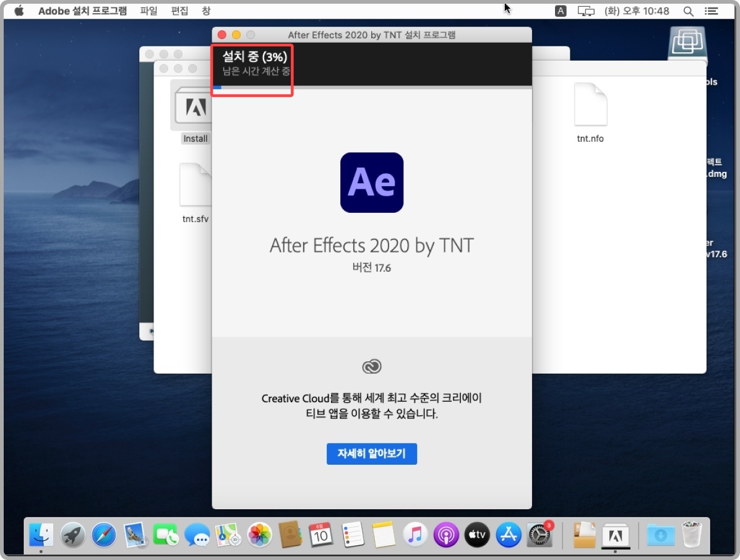Click the Creative Cloud logo icon

pos(371,366)
